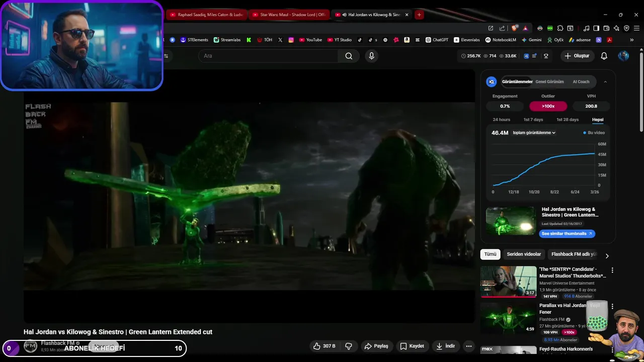Click the Kaydet save button

(412, 346)
